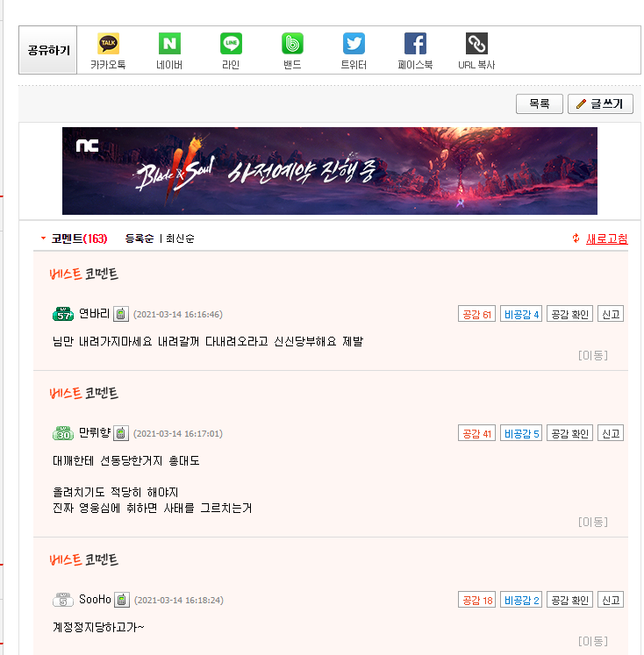Image resolution: width=644 pixels, height=655 pixels.
Task: Share via KakaoTalk icon
Action: pyautogui.click(x=108, y=44)
